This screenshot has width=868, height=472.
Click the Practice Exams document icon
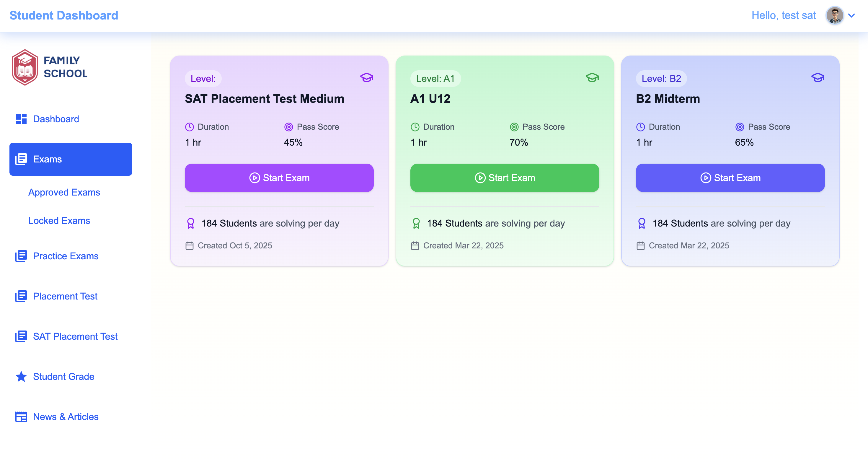coord(21,256)
